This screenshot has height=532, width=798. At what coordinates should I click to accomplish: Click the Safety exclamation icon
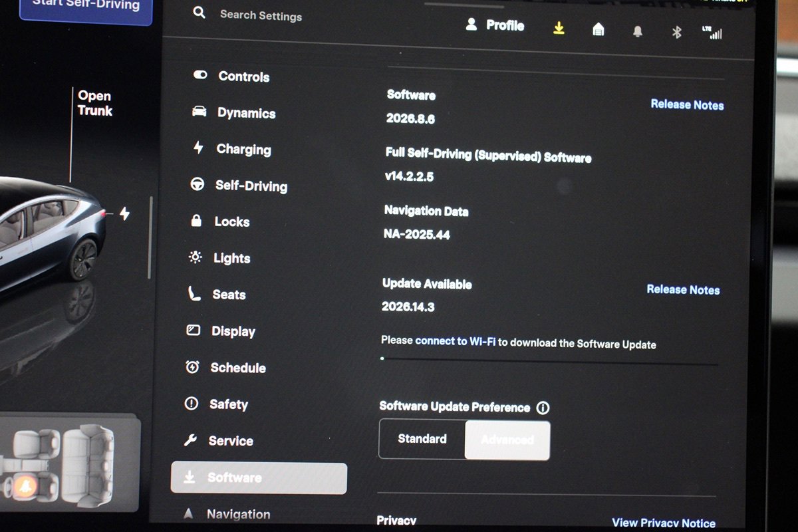click(x=192, y=403)
